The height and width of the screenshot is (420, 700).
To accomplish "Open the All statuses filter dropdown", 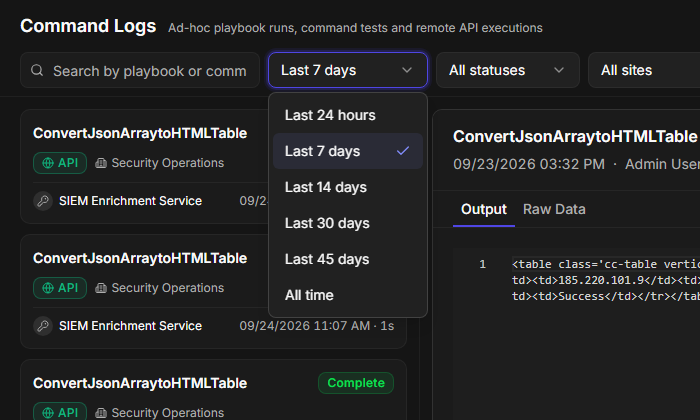I will (508, 70).
